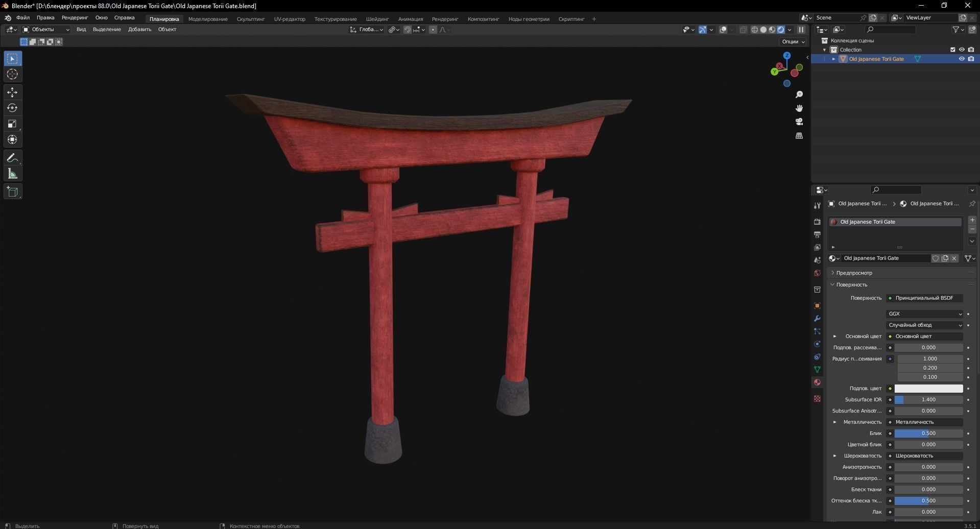This screenshot has width=980, height=529.
Task: Click the Z axis on navigation gizmo
Action: coord(787,55)
